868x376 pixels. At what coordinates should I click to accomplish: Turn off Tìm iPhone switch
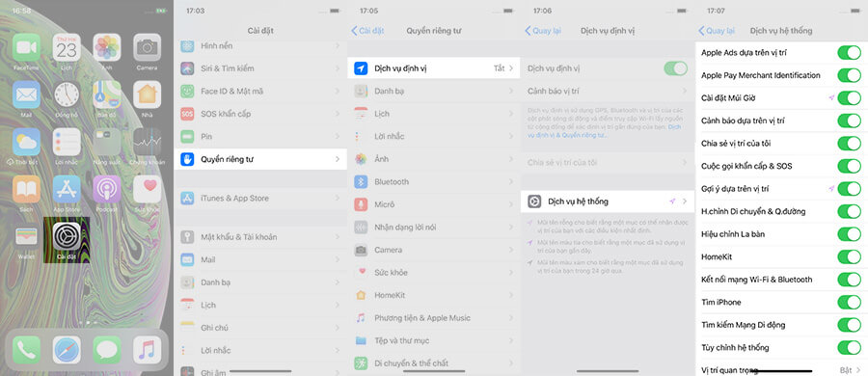[x=849, y=303]
